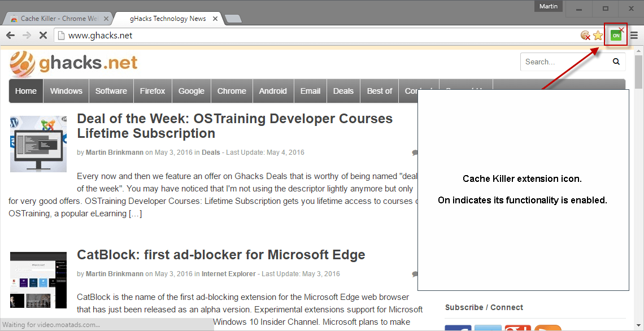Go back with the back arrow
This screenshot has width=644, height=331.
11,36
